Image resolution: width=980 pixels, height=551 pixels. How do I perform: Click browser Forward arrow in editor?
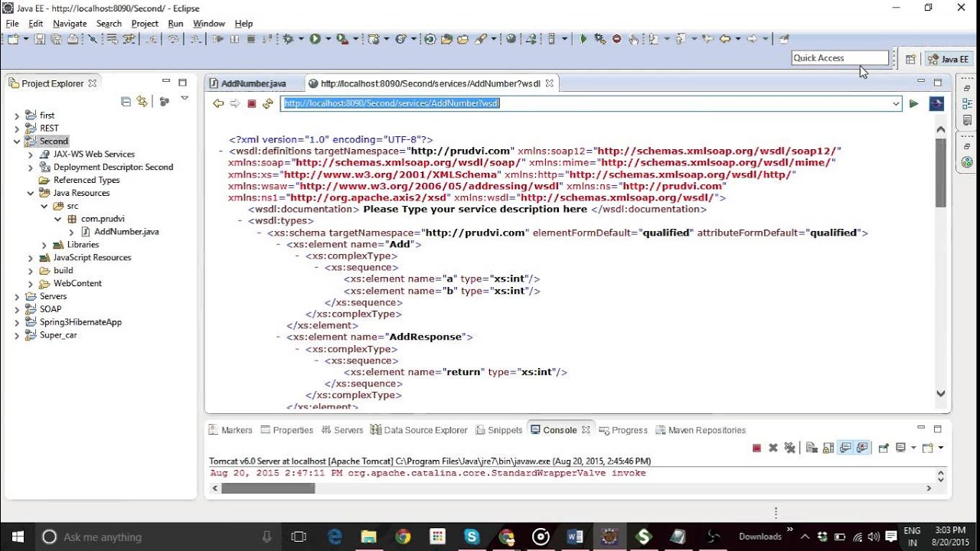[x=235, y=103]
